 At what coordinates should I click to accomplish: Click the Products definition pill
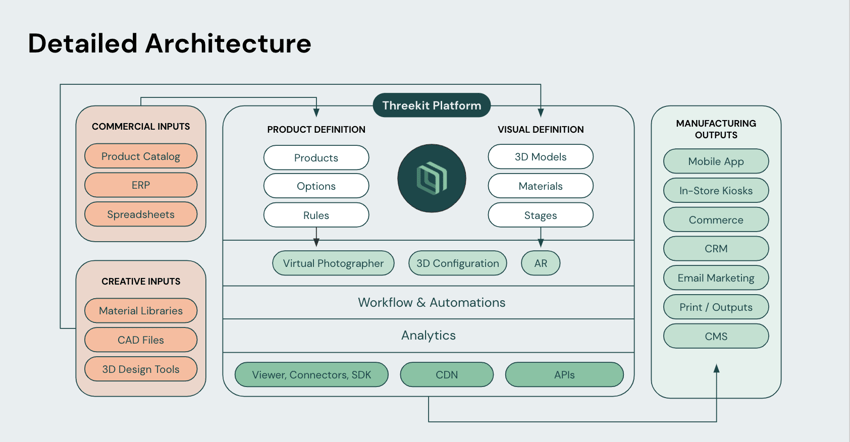316,158
